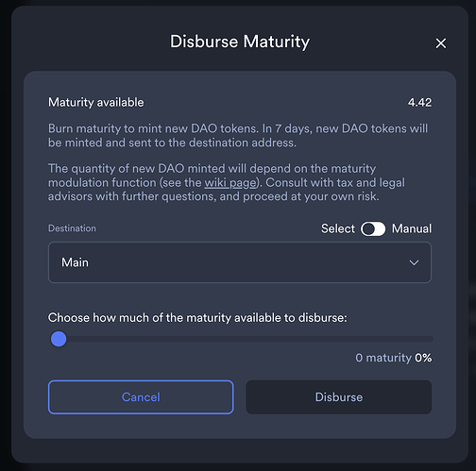Select the 4.42 maturity available value
This screenshot has height=471, width=476.
(x=419, y=102)
